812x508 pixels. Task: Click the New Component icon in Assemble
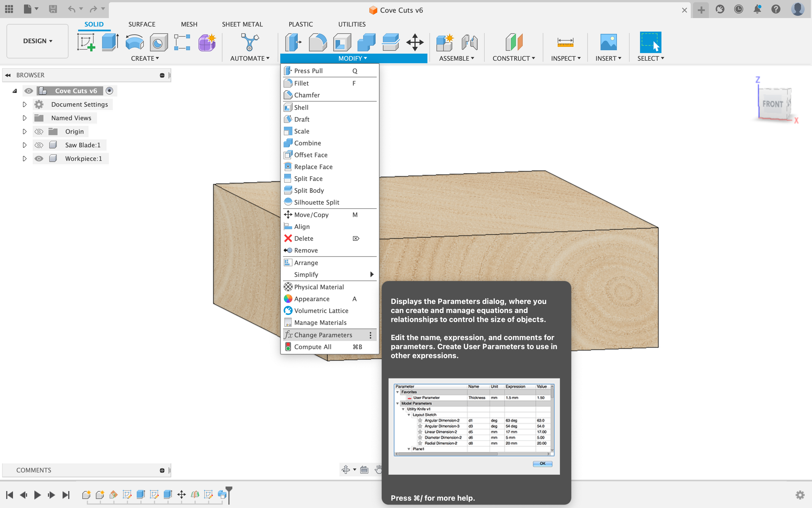pos(445,42)
